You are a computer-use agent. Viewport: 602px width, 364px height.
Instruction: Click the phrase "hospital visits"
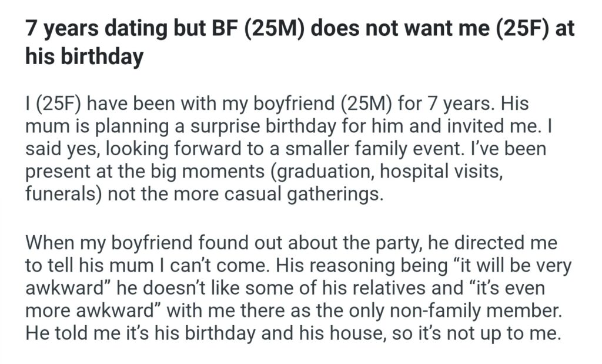click(458, 171)
